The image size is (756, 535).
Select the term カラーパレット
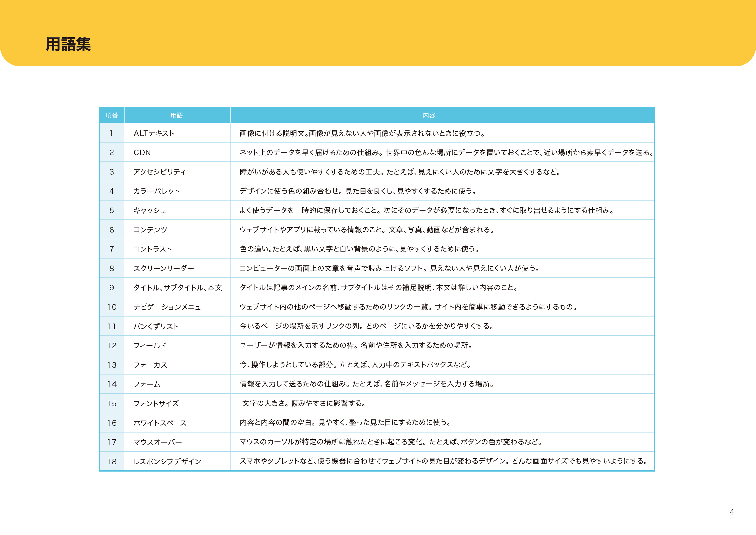click(157, 191)
